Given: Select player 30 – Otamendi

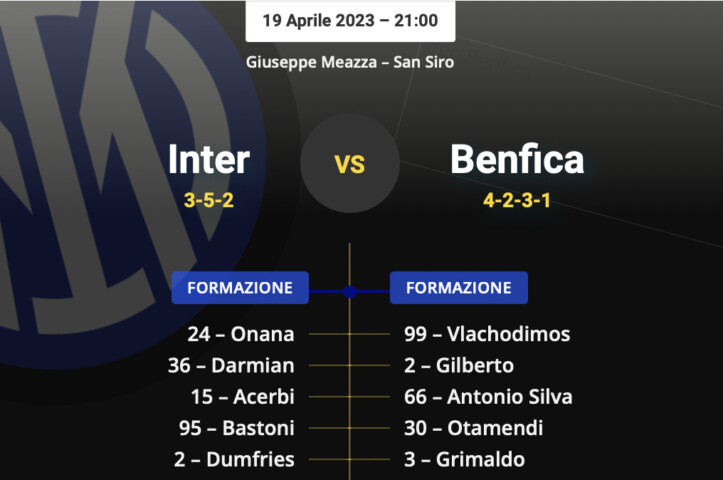Looking at the screenshot, I should pyautogui.click(x=473, y=428).
